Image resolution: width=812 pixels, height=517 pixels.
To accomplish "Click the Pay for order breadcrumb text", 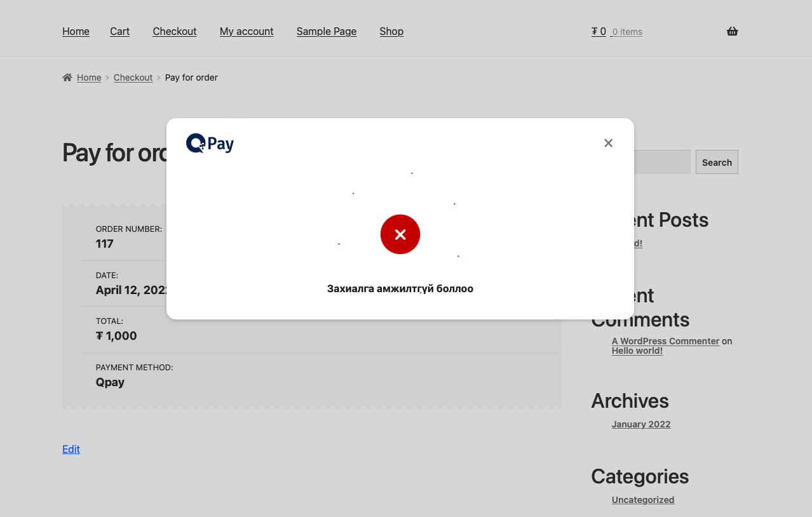I will tap(191, 77).
